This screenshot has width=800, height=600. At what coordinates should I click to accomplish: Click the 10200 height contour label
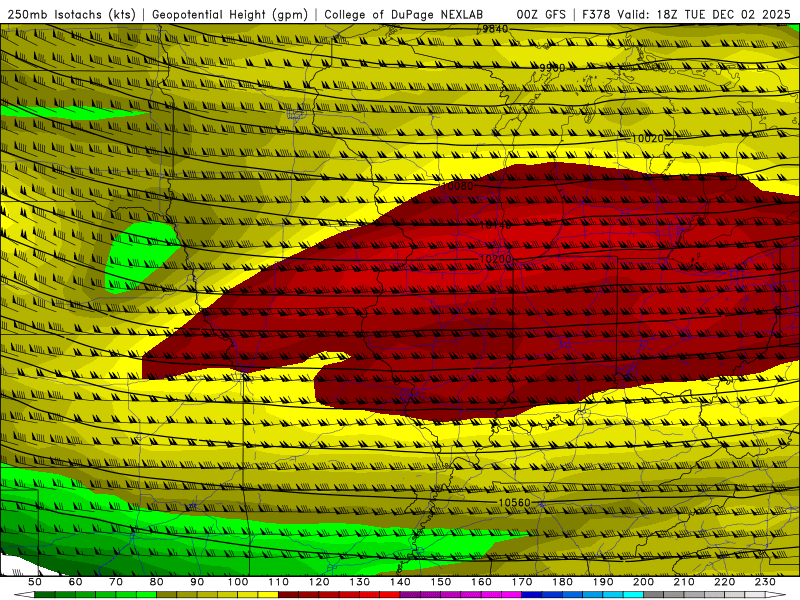(495, 259)
